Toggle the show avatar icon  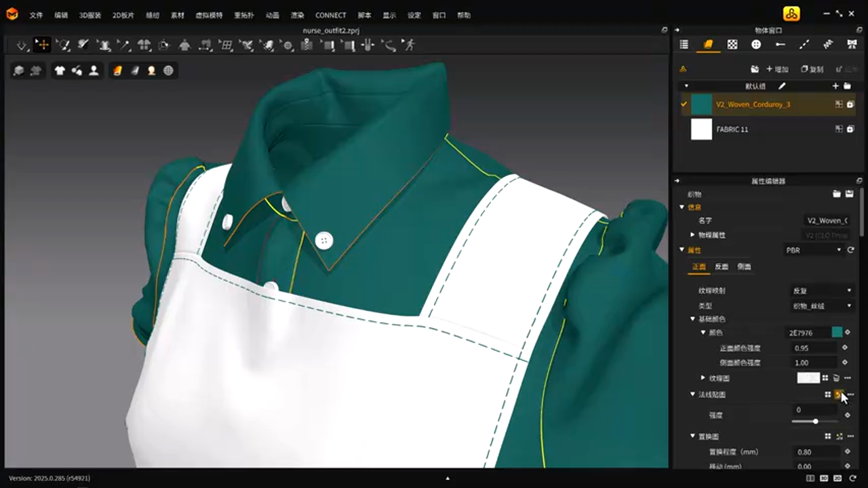[94, 70]
